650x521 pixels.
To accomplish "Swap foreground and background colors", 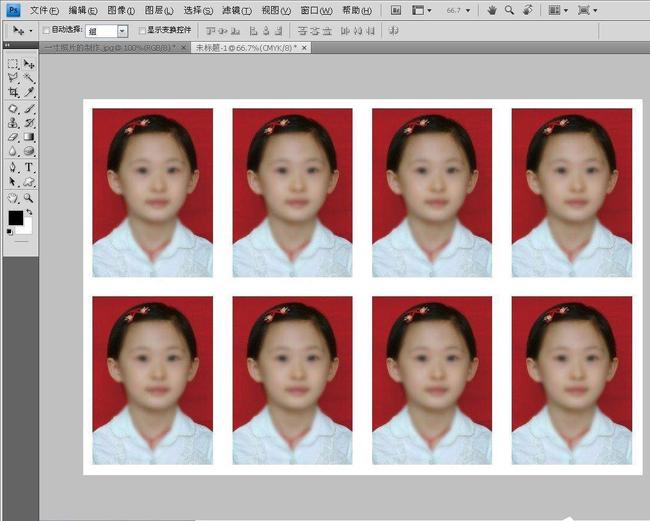I will click(x=30, y=211).
